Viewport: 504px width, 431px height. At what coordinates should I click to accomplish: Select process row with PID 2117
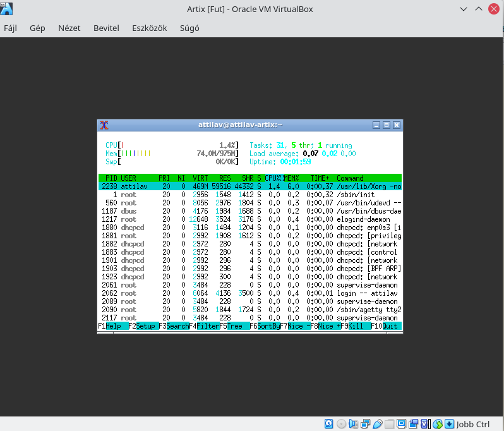250,318
